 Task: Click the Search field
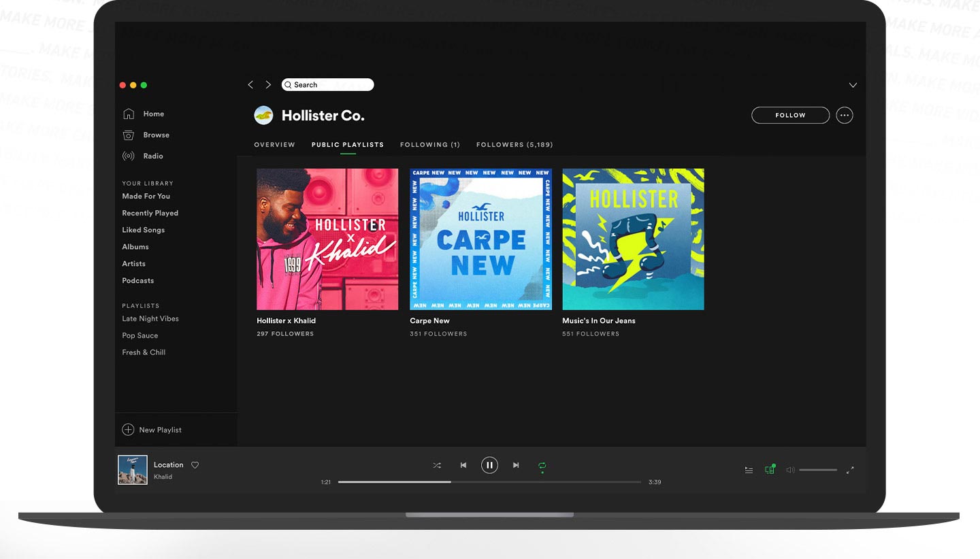pos(328,85)
